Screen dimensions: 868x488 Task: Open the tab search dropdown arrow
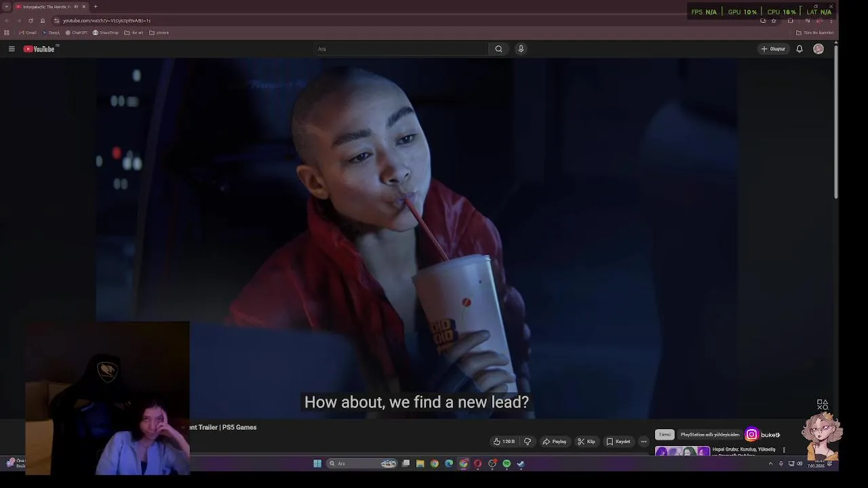[x=6, y=7]
